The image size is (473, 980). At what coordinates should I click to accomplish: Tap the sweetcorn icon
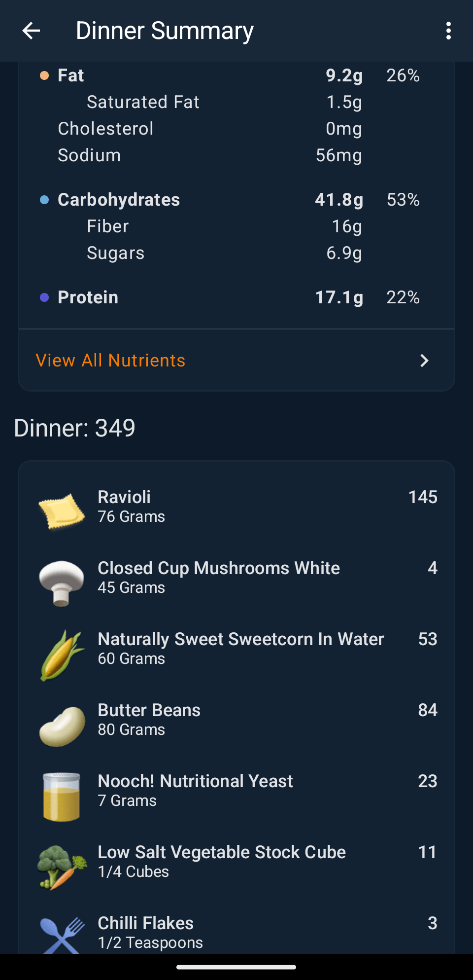pos(62,654)
